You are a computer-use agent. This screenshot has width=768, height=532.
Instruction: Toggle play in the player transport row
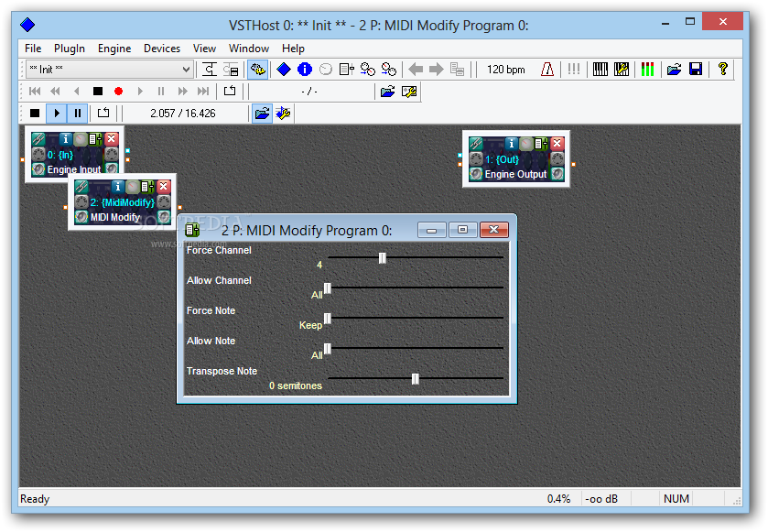point(57,114)
